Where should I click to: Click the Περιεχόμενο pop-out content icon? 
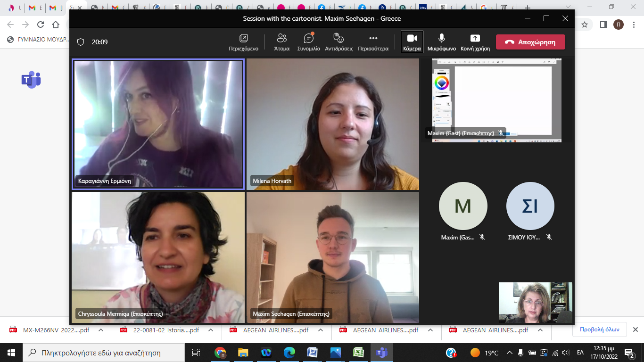pyautogui.click(x=243, y=42)
